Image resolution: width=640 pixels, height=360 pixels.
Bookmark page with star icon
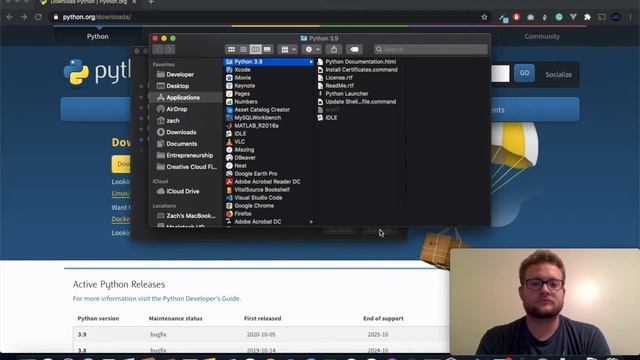[484, 17]
